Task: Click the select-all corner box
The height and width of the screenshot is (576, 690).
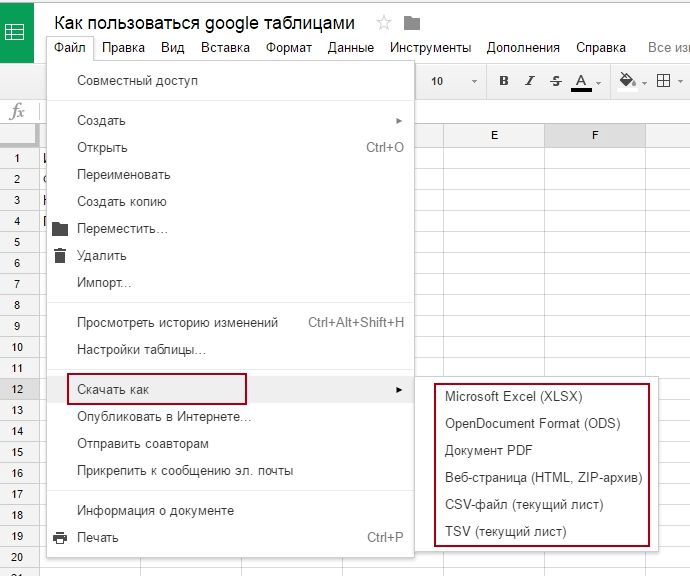Action: 18,135
